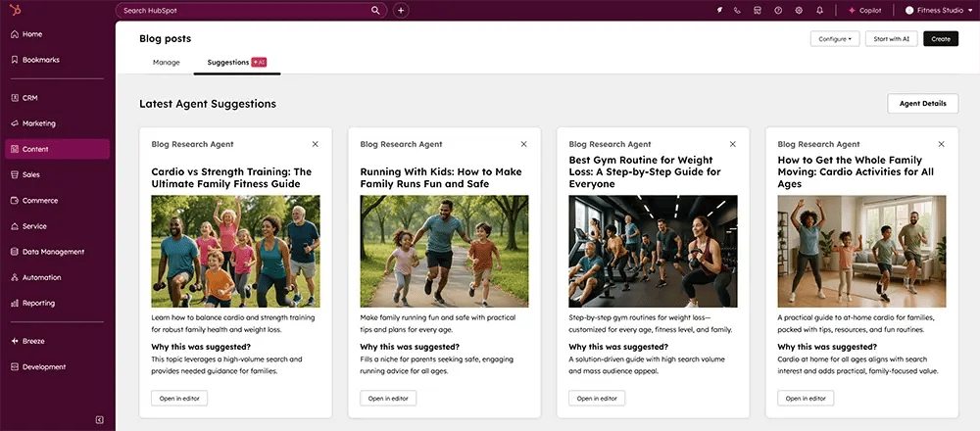Open the notifications bell
980x431 pixels.
click(x=819, y=10)
